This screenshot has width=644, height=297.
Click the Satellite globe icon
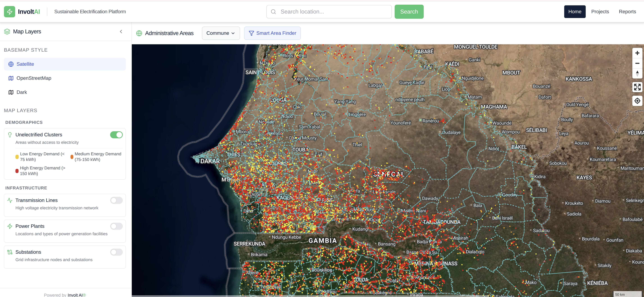(x=11, y=64)
